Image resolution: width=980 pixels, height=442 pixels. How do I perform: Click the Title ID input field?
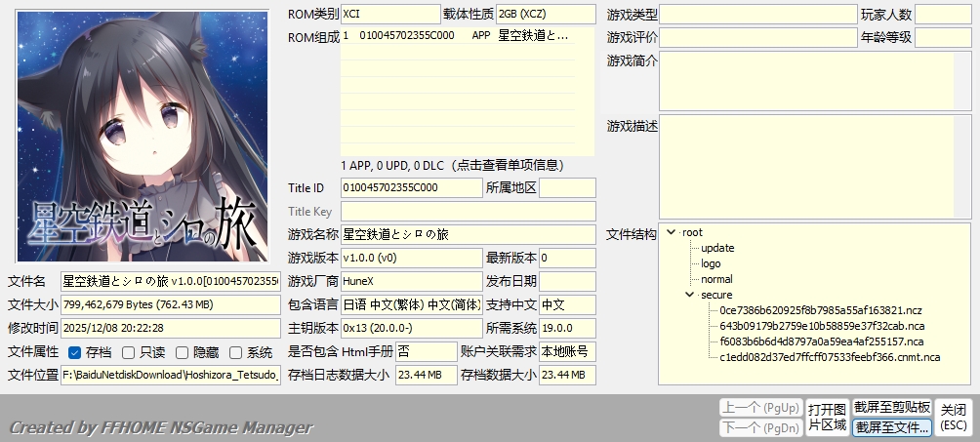[411, 187]
